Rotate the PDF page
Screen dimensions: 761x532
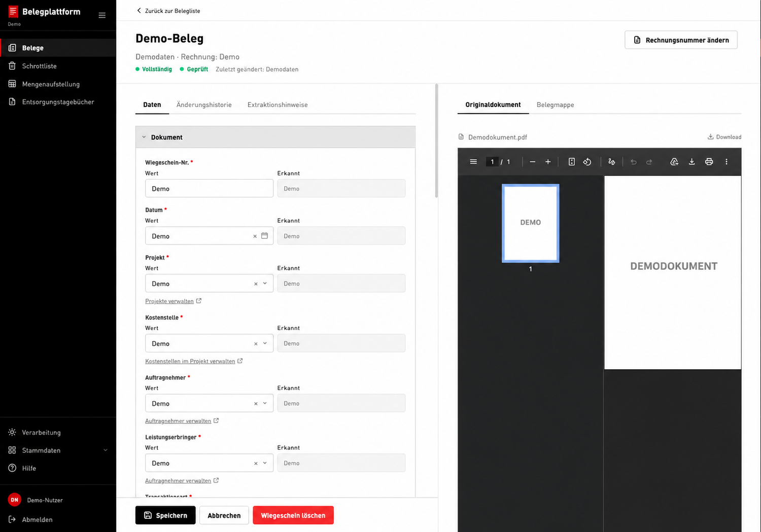click(587, 162)
